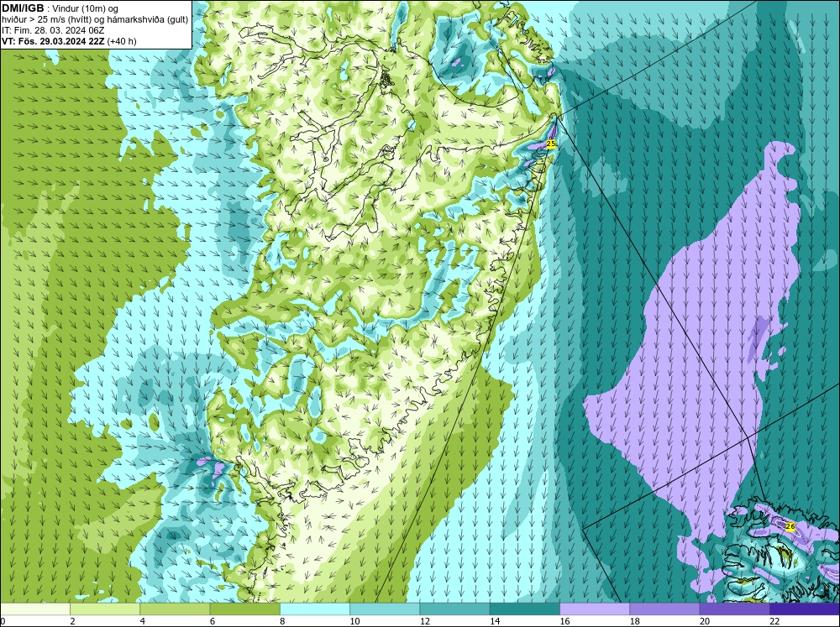Click the "(+40 h)" forecast offset text
This screenshot has height=627, width=840.
tap(122, 41)
